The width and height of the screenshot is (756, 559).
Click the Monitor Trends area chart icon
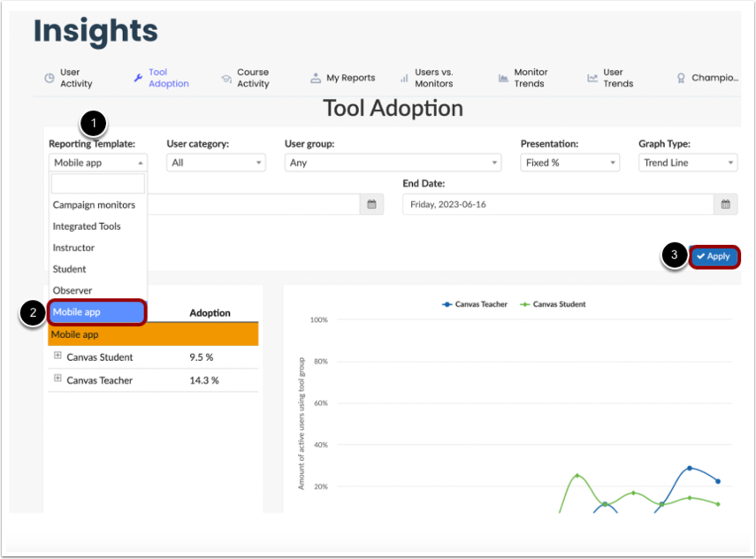503,78
